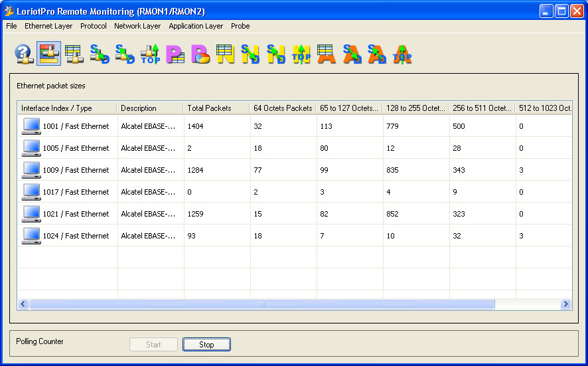Click the greyed-out Start button
Screen dimensions: 588x366
point(153,345)
